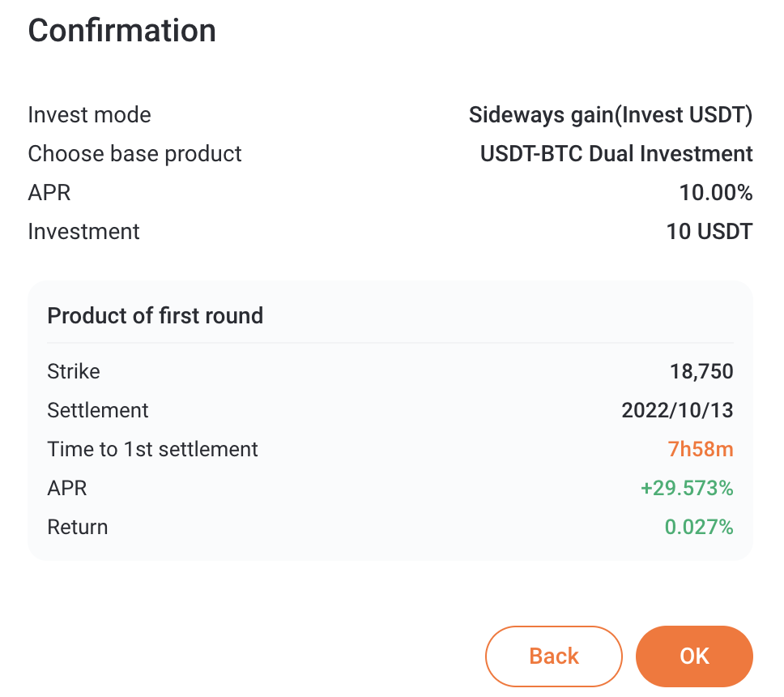Click the Time to 1st settlement label
The height and width of the screenshot is (697, 784).
coord(152,449)
